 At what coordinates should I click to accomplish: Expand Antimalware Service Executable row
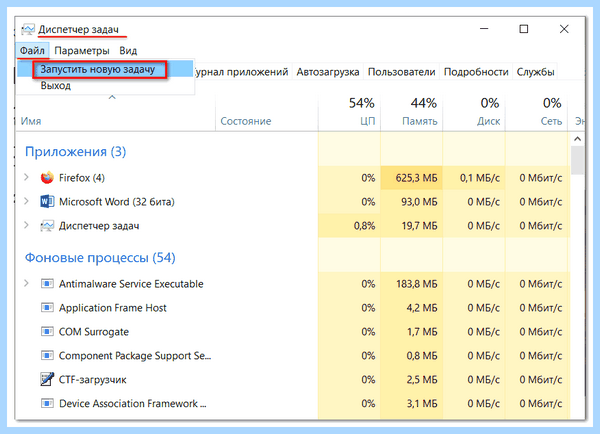coord(26,284)
